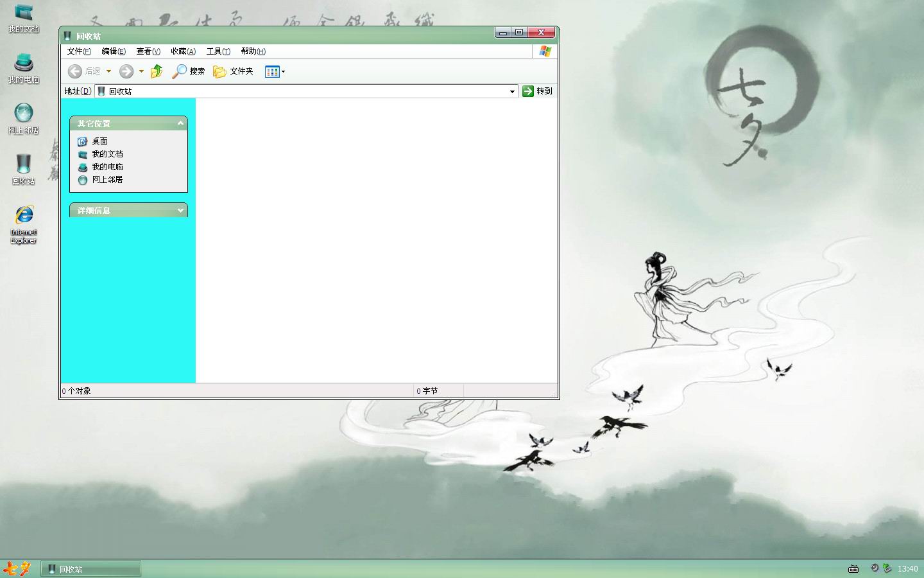
Task: Select 我的电脑 desktop icon
Action: pos(24,69)
